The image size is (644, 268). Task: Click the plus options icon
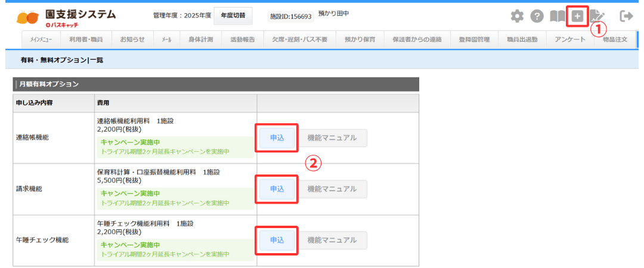[x=577, y=16]
